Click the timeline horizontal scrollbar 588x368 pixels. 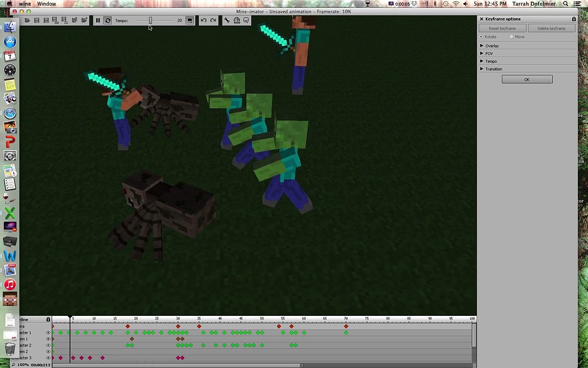pyautogui.click(x=177, y=365)
